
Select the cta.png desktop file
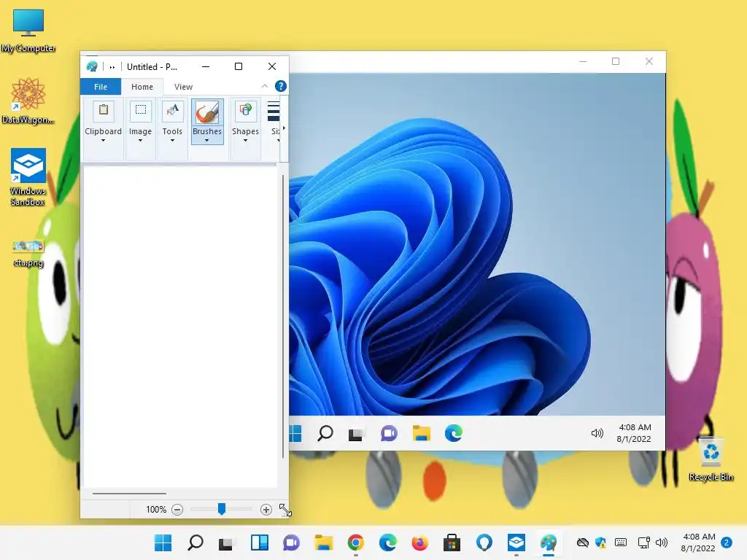coord(28,254)
